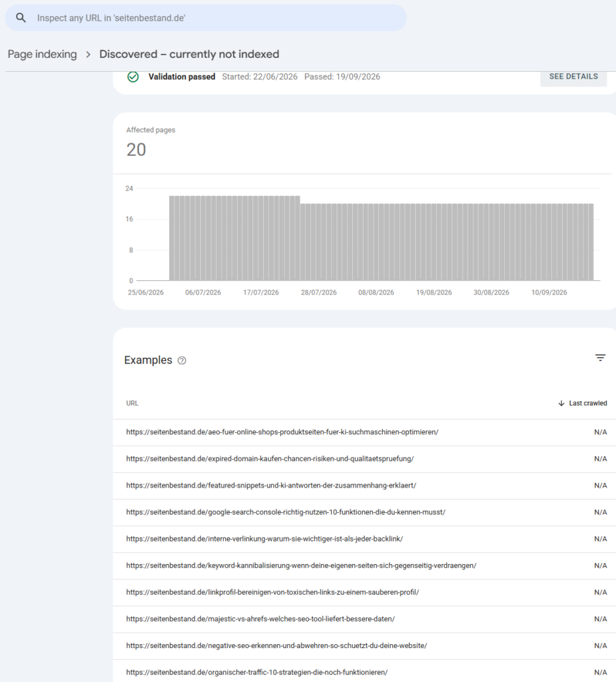Select the keyword-kannibalisierung URL row

click(x=364, y=565)
